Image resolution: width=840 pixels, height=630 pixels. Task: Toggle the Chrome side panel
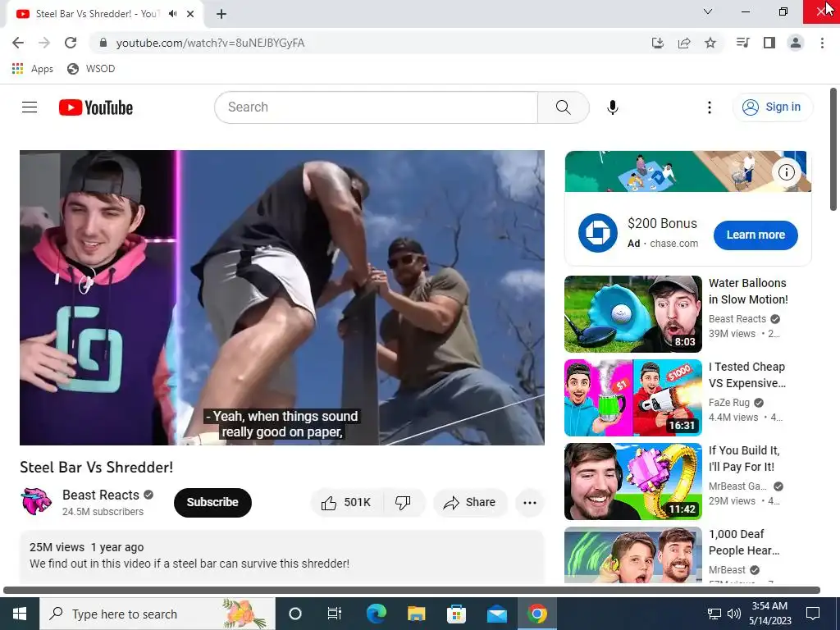pos(769,43)
